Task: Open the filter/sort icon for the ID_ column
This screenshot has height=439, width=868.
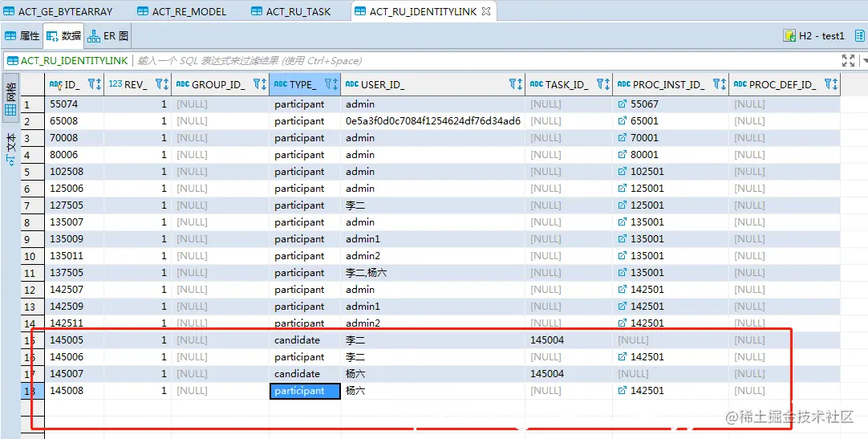Action: (x=95, y=84)
